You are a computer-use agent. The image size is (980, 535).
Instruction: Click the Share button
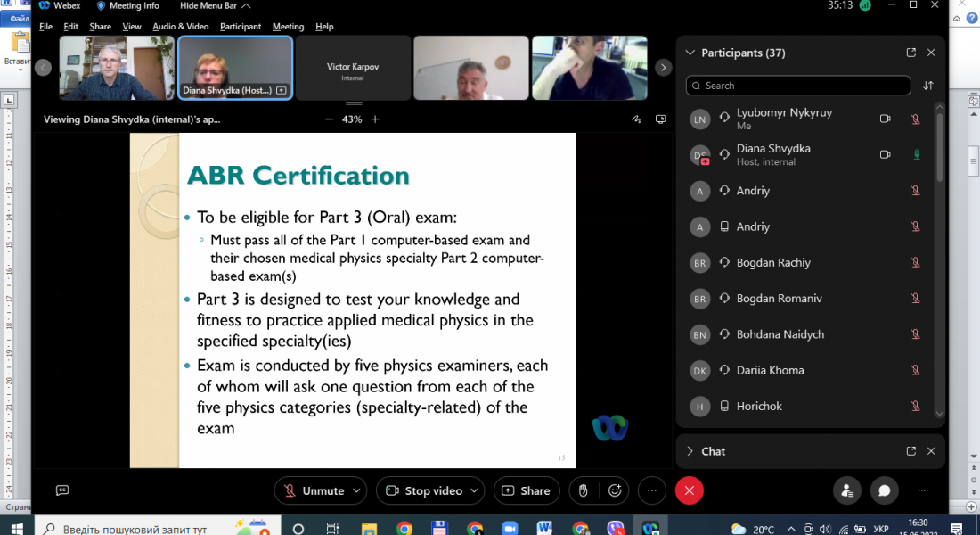[x=527, y=490]
